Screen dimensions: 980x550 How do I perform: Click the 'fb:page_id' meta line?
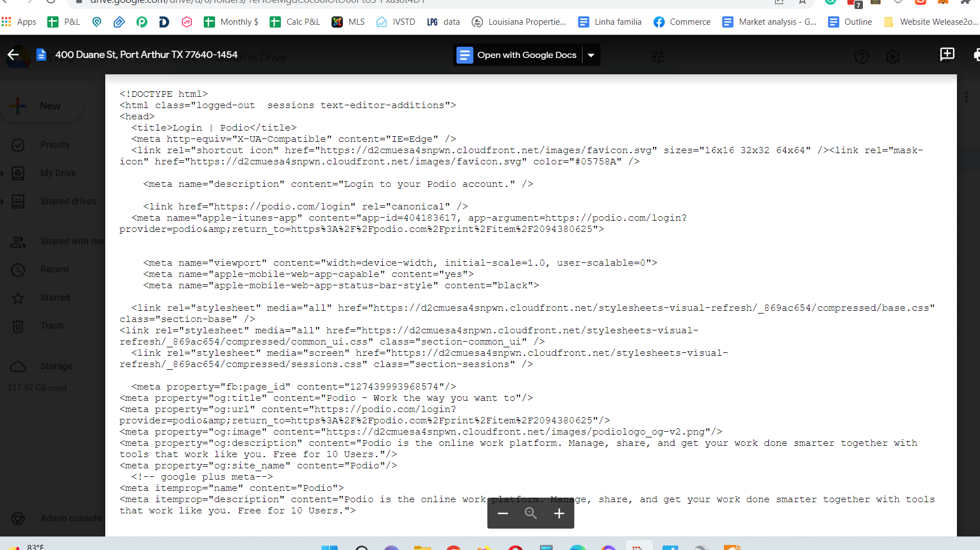point(294,387)
